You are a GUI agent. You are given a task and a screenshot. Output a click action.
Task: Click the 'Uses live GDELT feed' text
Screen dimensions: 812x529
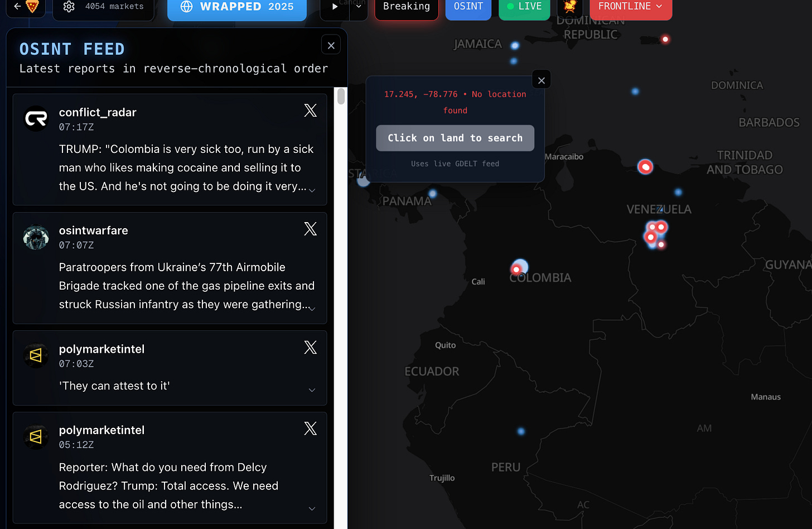pyautogui.click(x=455, y=163)
